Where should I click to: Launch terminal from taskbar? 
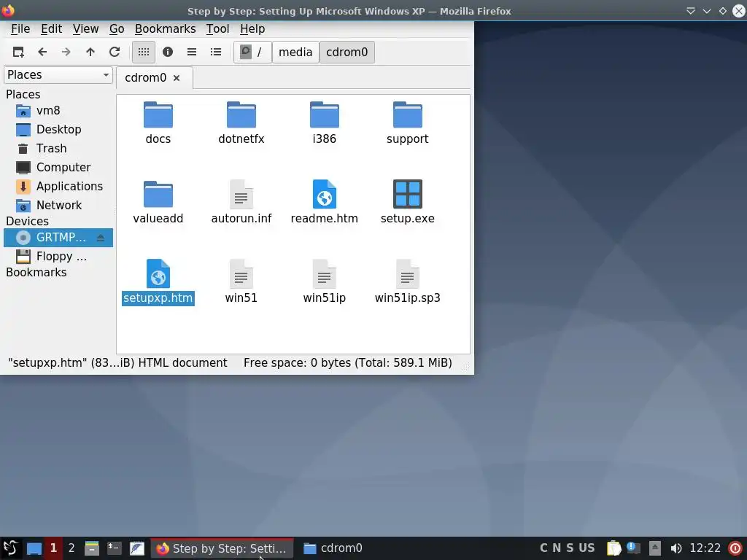(115, 548)
